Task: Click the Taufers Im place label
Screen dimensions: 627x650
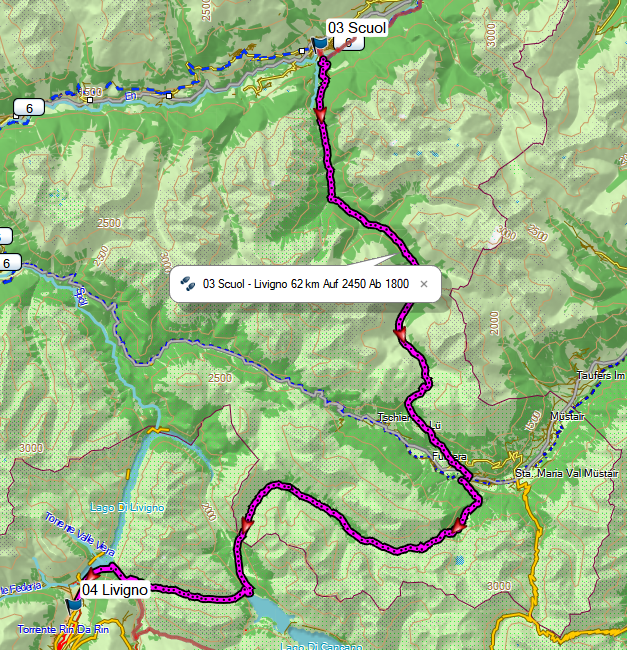Action: pyautogui.click(x=600, y=375)
